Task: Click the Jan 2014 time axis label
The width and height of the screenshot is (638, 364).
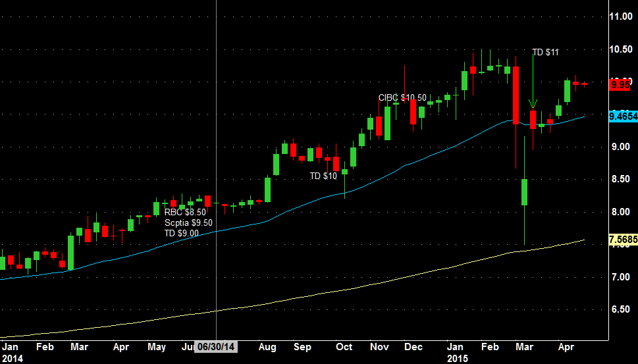Action: (x=10, y=347)
